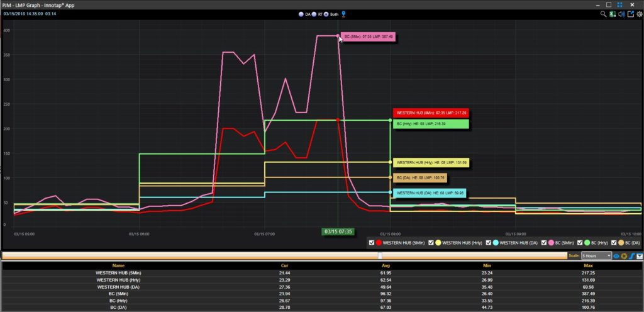Select the WESTERN HUB (5Min) table row name
Image resolution: width=644 pixels, height=312 pixels.
click(118, 273)
